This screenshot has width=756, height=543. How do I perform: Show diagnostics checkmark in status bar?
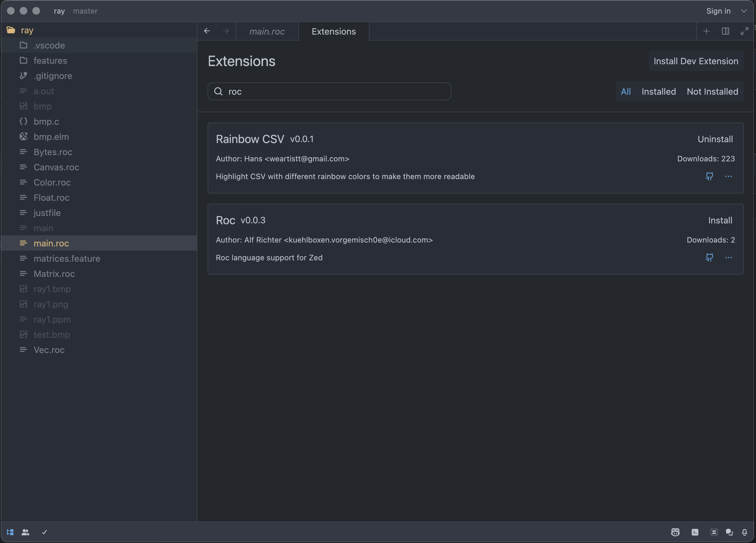coord(44,532)
